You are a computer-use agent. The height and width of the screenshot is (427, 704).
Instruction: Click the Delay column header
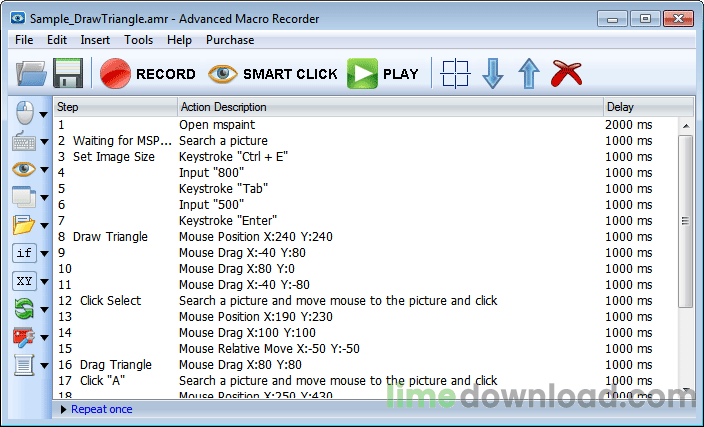648,107
